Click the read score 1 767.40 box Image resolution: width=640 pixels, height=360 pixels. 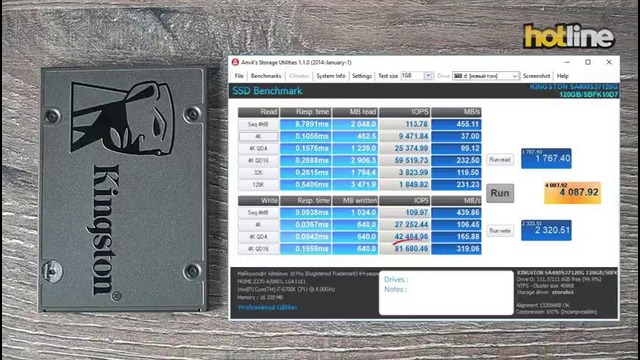pos(546,158)
